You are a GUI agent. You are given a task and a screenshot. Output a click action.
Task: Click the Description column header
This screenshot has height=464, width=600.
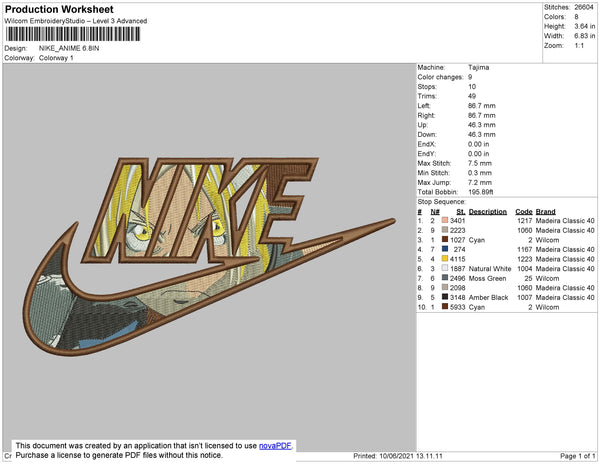(488, 211)
